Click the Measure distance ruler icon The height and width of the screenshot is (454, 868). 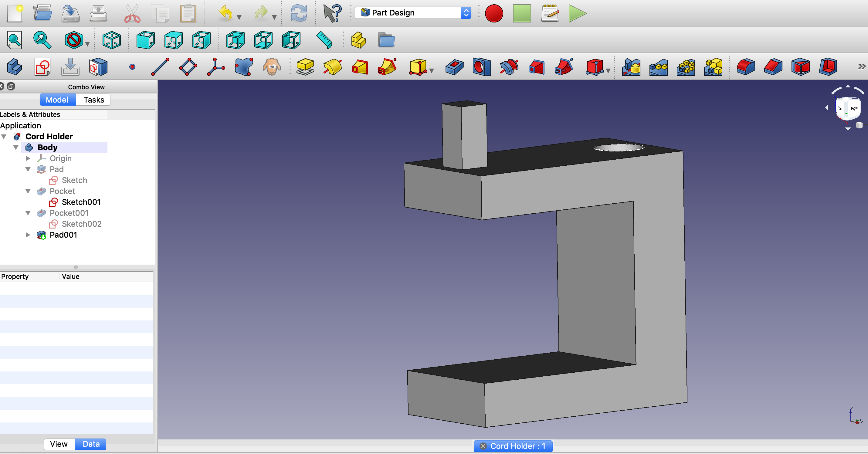(324, 40)
